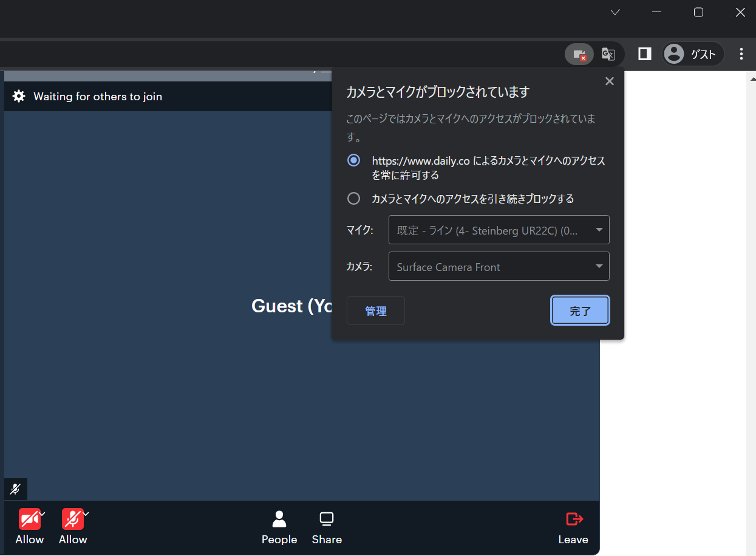Open the ゲスト profile button
The height and width of the screenshot is (556, 756).
[x=692, y=54]
